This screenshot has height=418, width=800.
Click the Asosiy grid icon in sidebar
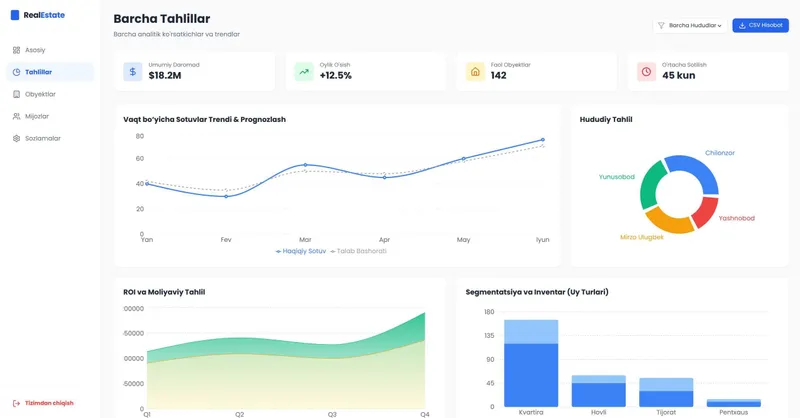[x=16, y=50]
